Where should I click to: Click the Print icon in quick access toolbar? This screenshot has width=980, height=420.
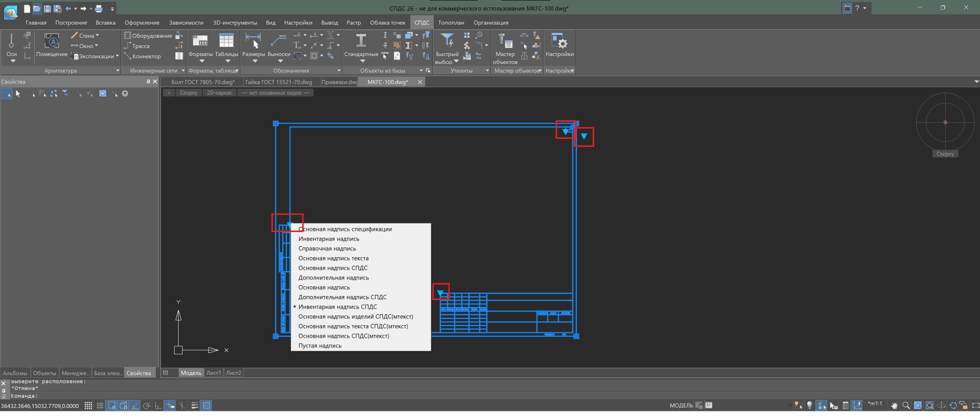click(99, 9)
